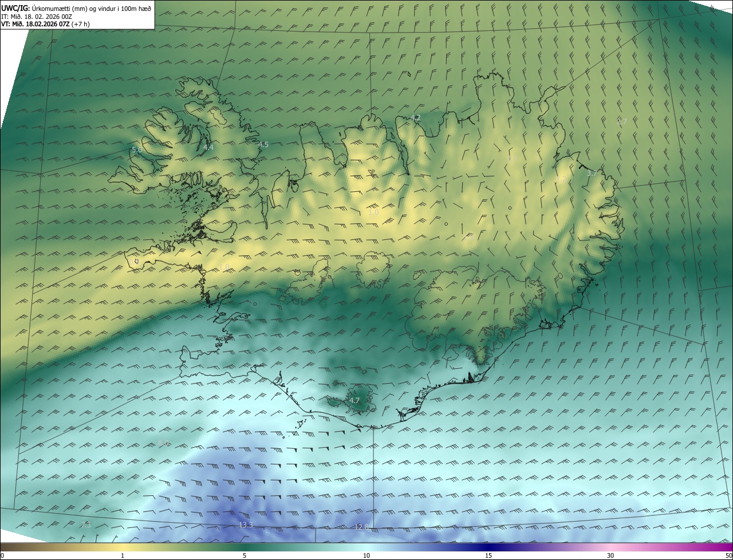Viewport: 733px width, 560px height.
Task: Click the color scale tick label "15"
Action: pyautogui.click(x=488, y=555)
